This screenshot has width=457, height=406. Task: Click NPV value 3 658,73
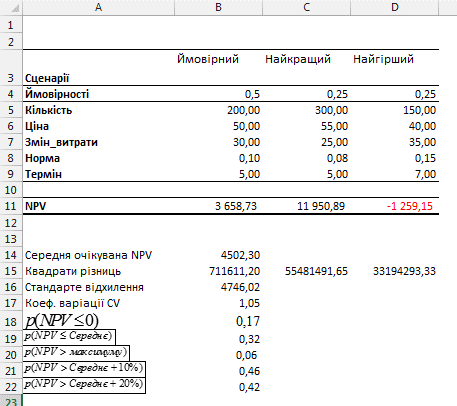(236, 206)
